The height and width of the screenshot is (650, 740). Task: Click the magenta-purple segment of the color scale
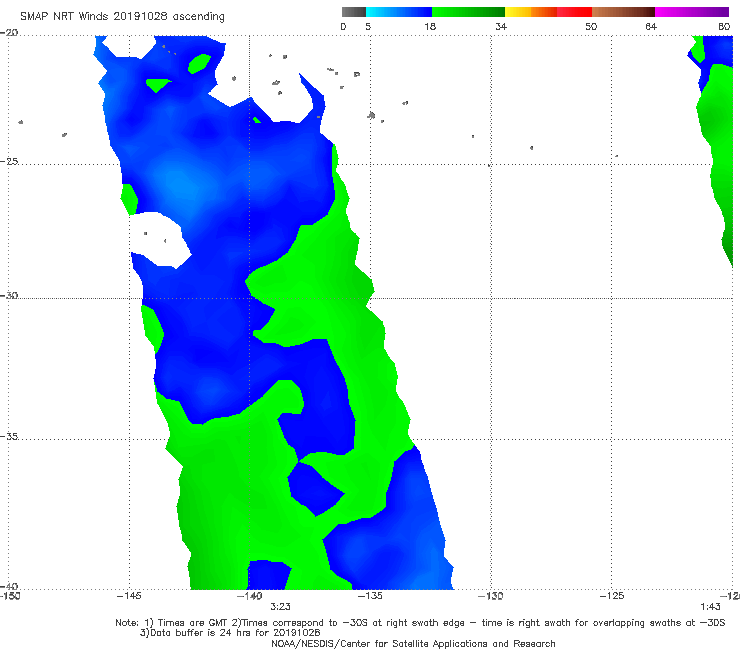click(x=692, y=12)
